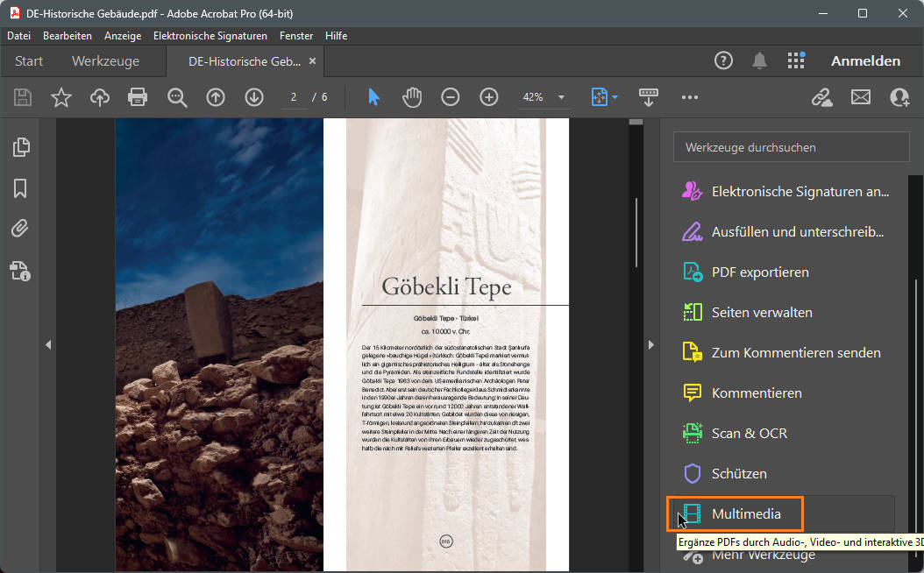The image size is (924, 573).
Task: Expand the left navigation pane arrow
Action: (48, 344)
